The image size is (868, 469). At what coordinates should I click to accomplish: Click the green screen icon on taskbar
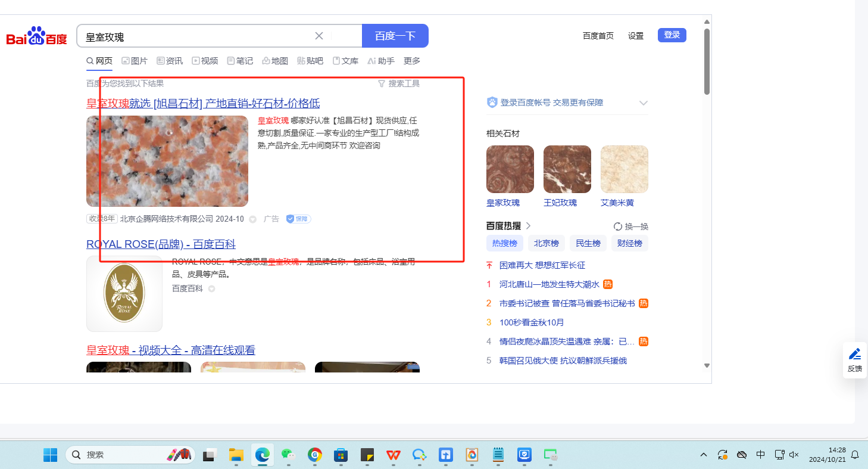point(550,455)
